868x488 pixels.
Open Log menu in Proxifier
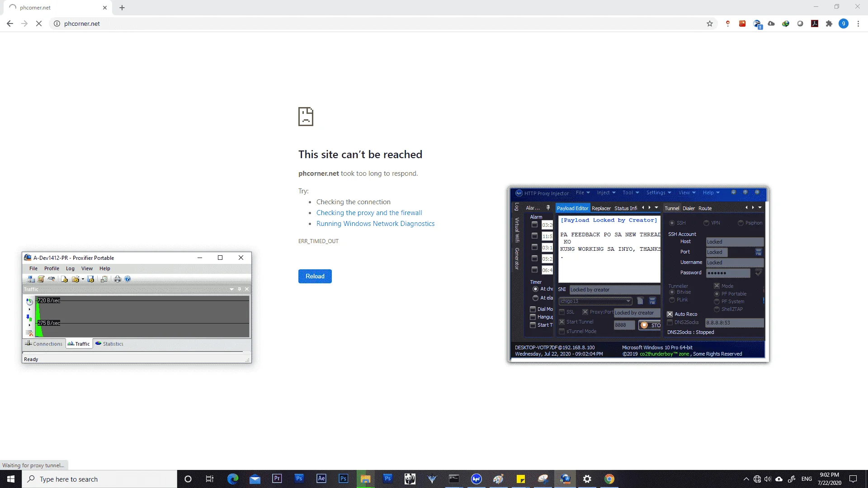[70, 268]
